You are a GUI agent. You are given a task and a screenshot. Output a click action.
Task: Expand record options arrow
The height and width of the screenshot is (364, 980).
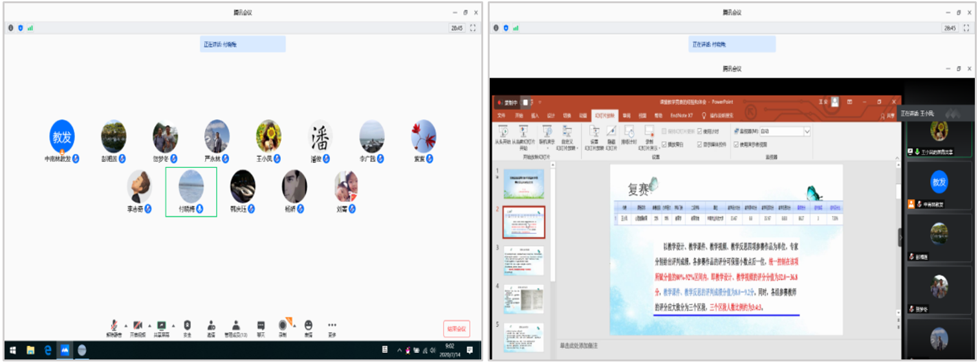click(294, 326)
